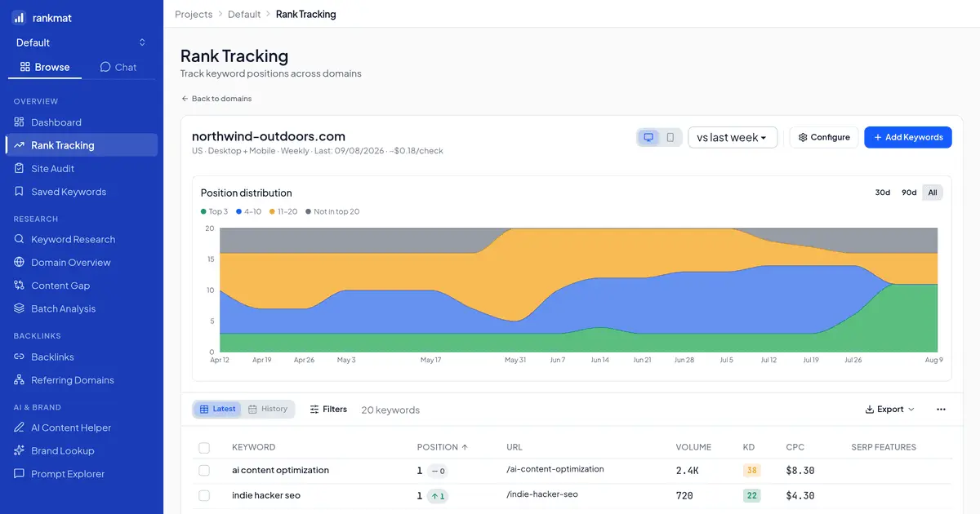Viewport: 980px width, 514px height.
Task: Switch to the Browse tab
Action: pos(45,67)
